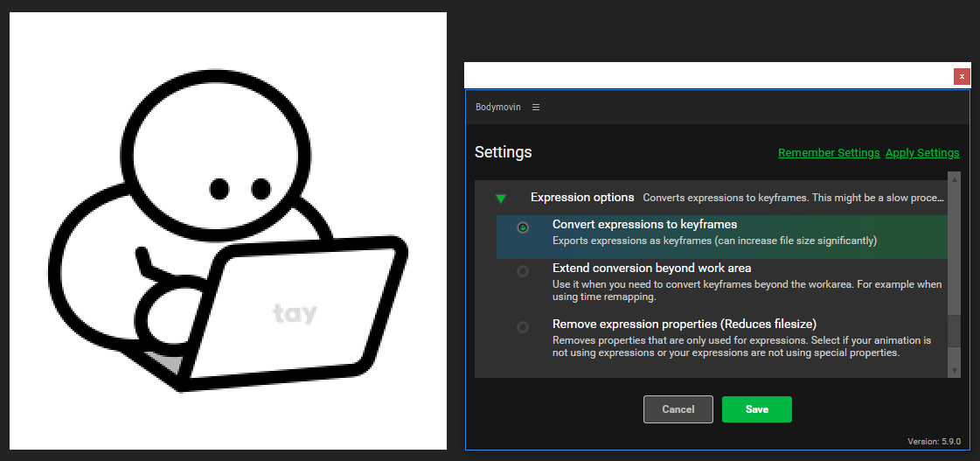Click the settings list scroll-up arrow

click(x=955, y=179)
